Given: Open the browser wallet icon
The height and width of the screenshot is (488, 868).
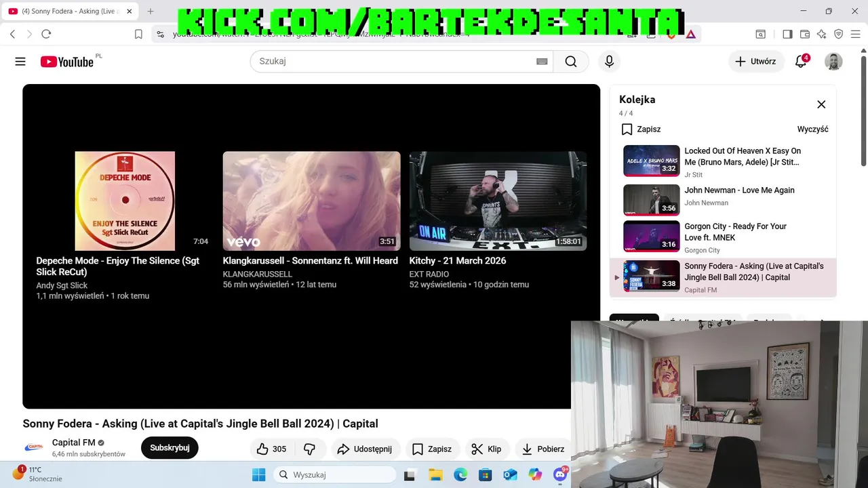Looking at the screenshot, I should tap(805, 34).
